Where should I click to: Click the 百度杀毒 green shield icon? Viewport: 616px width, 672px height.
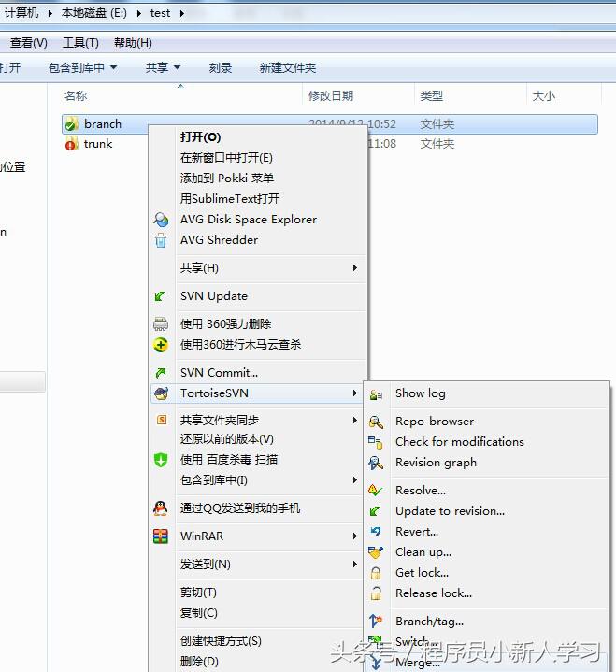161,460
